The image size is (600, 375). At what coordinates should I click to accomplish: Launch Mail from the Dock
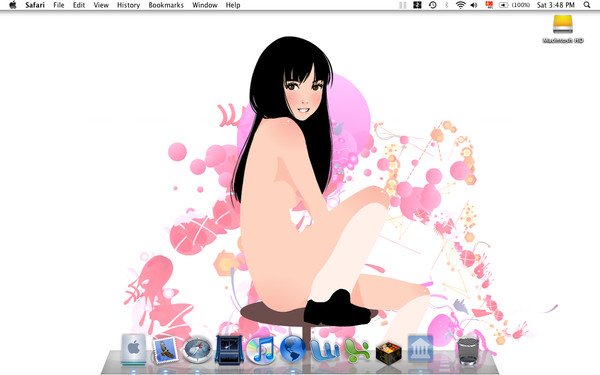[x=166, y=350]
